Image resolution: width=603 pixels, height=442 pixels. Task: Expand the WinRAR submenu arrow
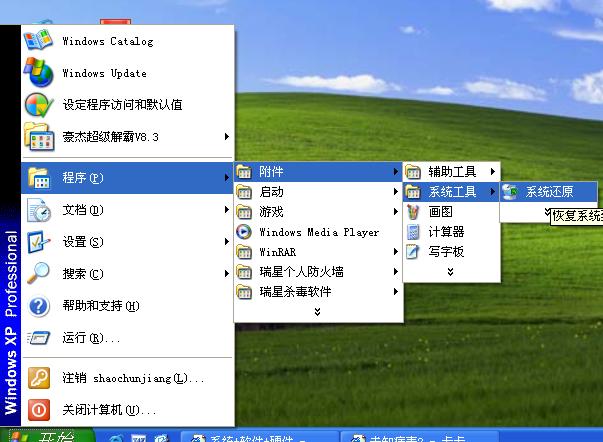[396, 252]
